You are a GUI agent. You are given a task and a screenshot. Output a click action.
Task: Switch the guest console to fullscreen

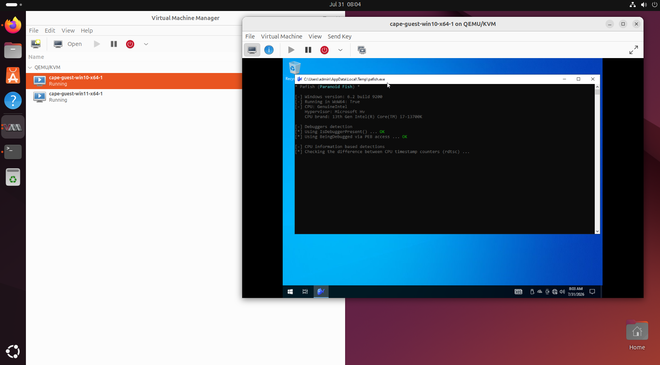[x=633, y=50]
